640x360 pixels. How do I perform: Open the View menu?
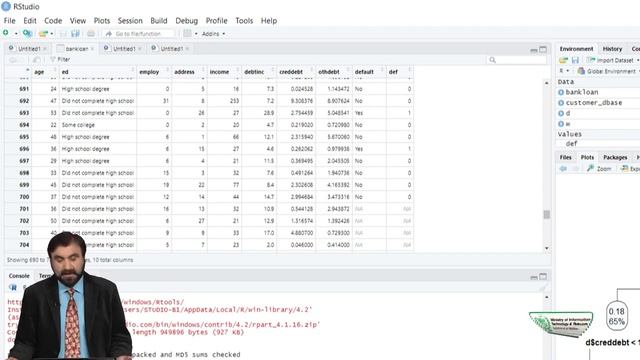click(78, 20)
